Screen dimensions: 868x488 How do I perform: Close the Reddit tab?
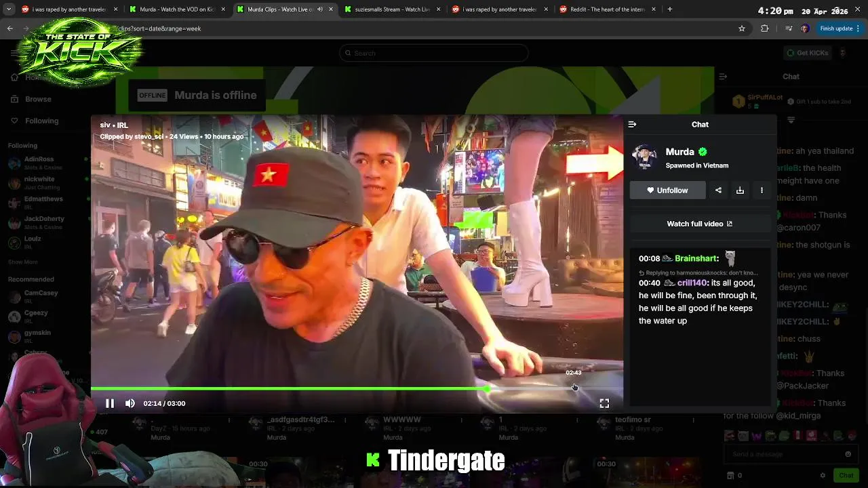pyautogui.click(x=653, y=9)
